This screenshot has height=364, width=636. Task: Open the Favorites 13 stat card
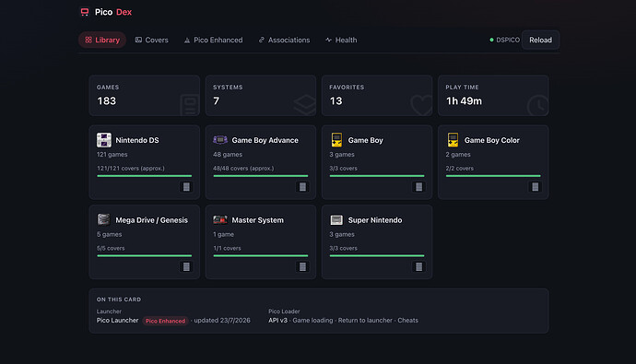point(377,96)
